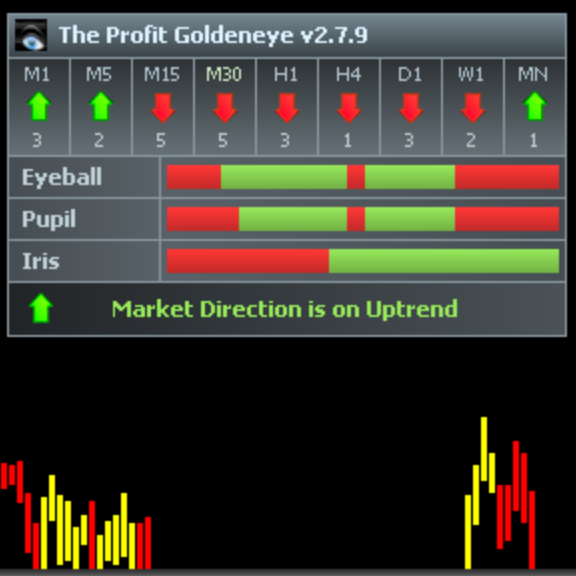Select the Eyeball row label
This screenshot has width=576, height=576.
click(62, 177)
